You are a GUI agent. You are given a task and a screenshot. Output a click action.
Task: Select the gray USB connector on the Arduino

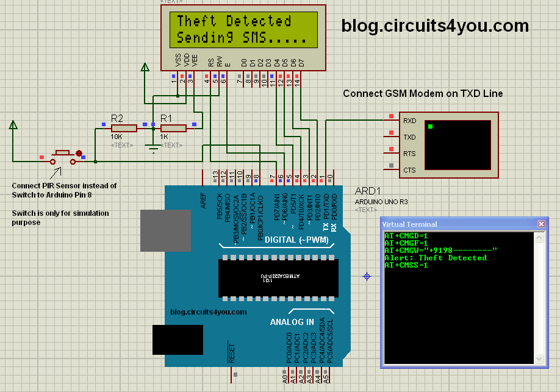click(165, 230)
